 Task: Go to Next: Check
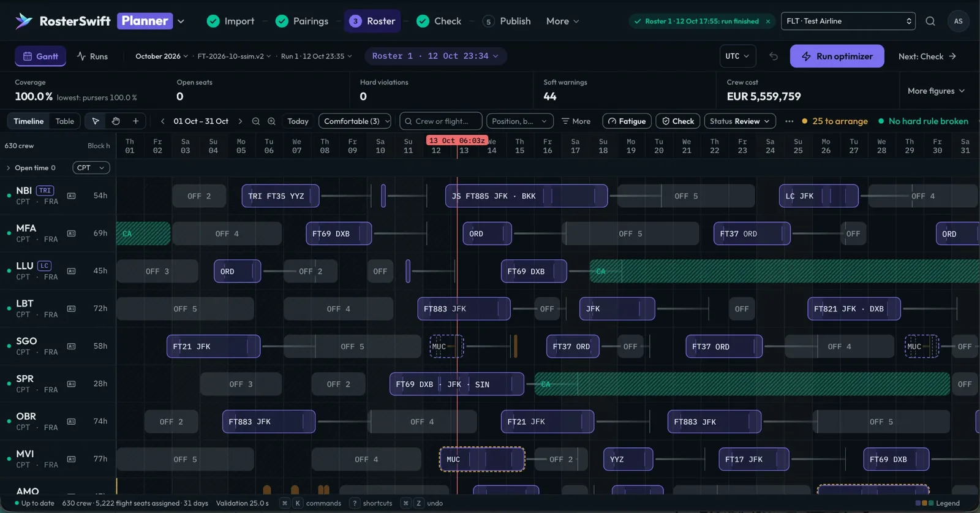pyautogui.click(x=927, y=56)
